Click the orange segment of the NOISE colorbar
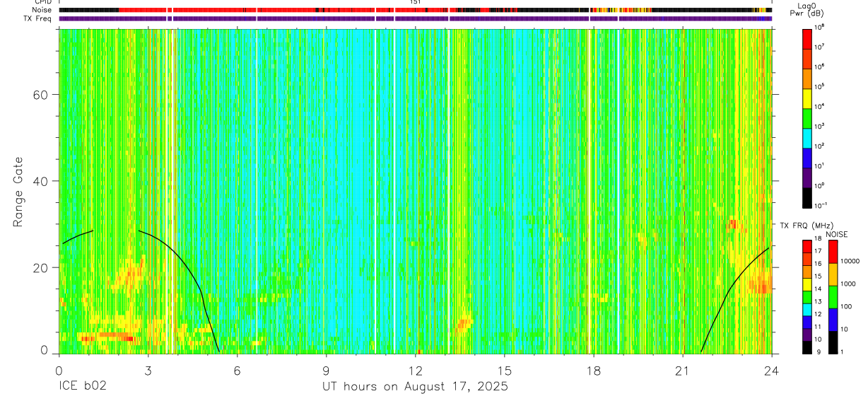The height and width of the screenshot is (401, 868). (x=833, y=274)
